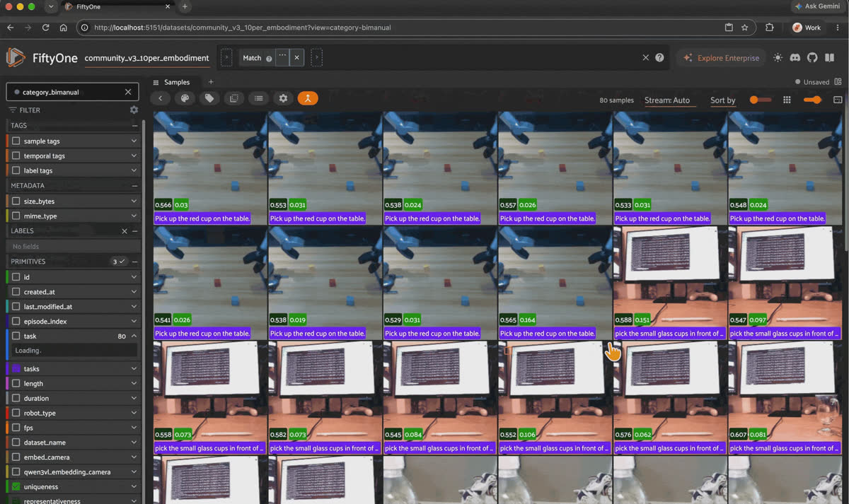The width and height of the screenshot is (849, 504).
Task: Expand the duration field chevron
Action: pyautogui.click(x=134, y=398)
